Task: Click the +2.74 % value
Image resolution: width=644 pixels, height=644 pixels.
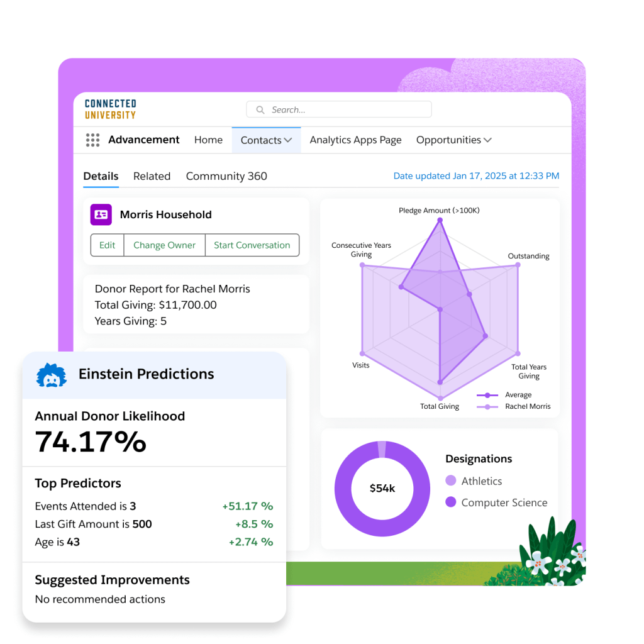Action: [x=251, y=542]
